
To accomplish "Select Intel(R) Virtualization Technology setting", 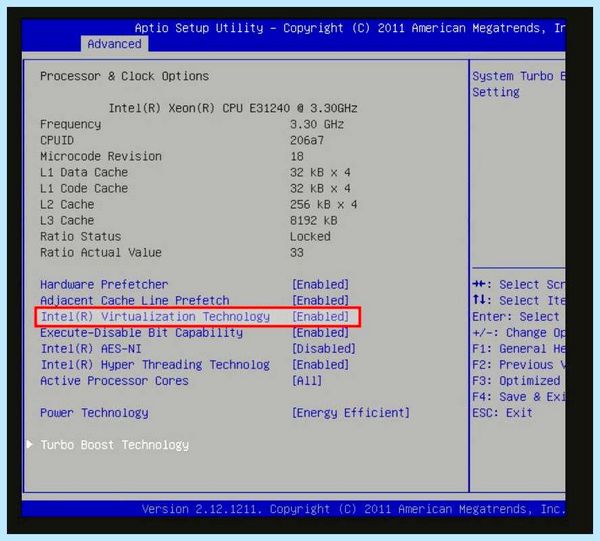I will 155,317.
